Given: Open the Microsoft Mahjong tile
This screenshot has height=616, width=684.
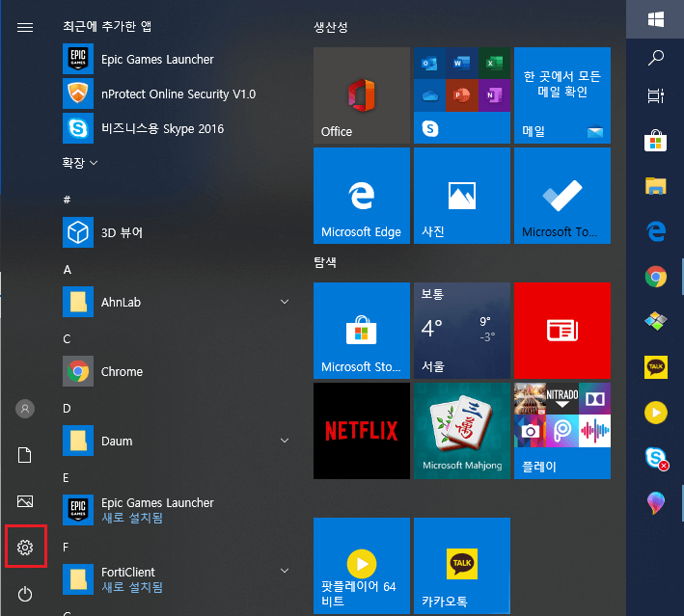Looking at the screenshot, I should pyautogui.click(x=462, y=431).
